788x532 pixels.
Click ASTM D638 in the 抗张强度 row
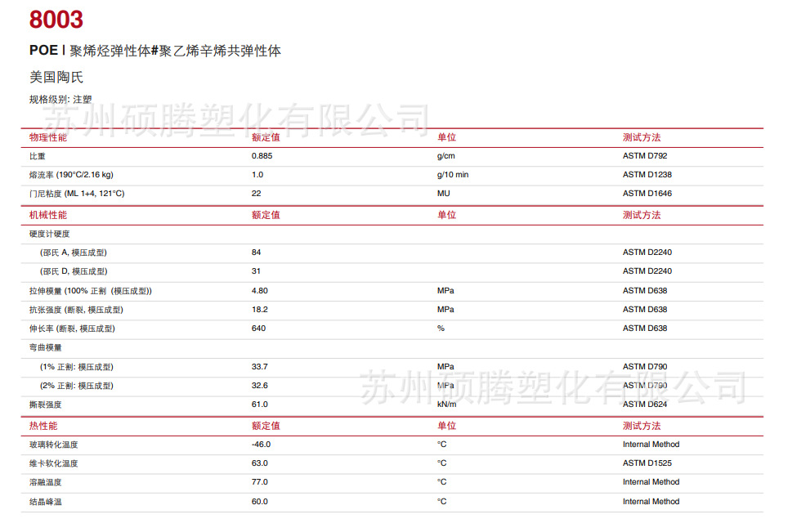[x=645, y=310]
